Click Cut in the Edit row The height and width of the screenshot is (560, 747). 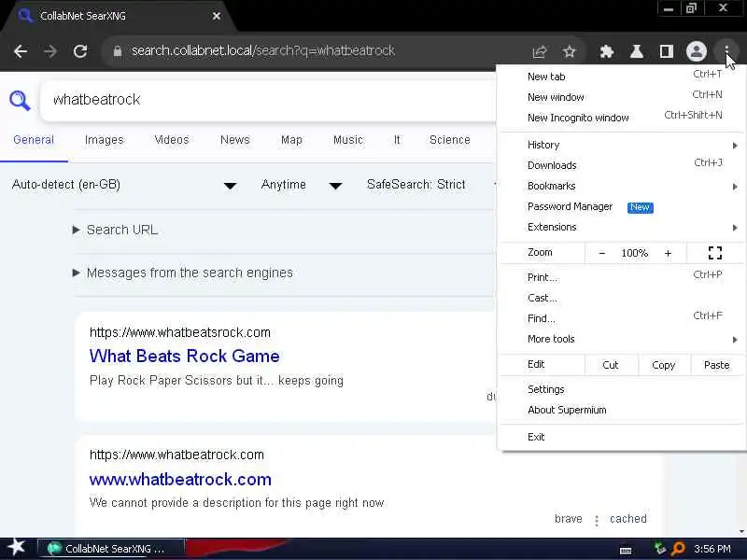click(611, 365)
